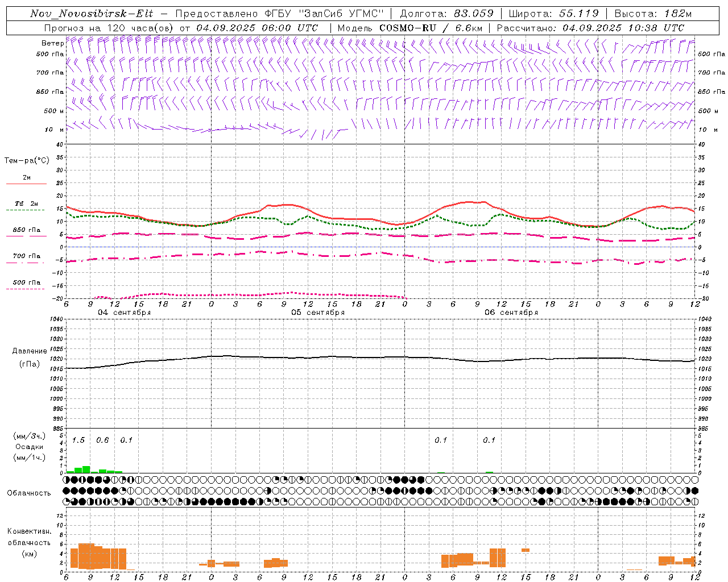Image resolution: width=728 pixels, height=582 pixels.
Task: Select the 850 гПа temperature legend entry
Action: click(27, 230)
